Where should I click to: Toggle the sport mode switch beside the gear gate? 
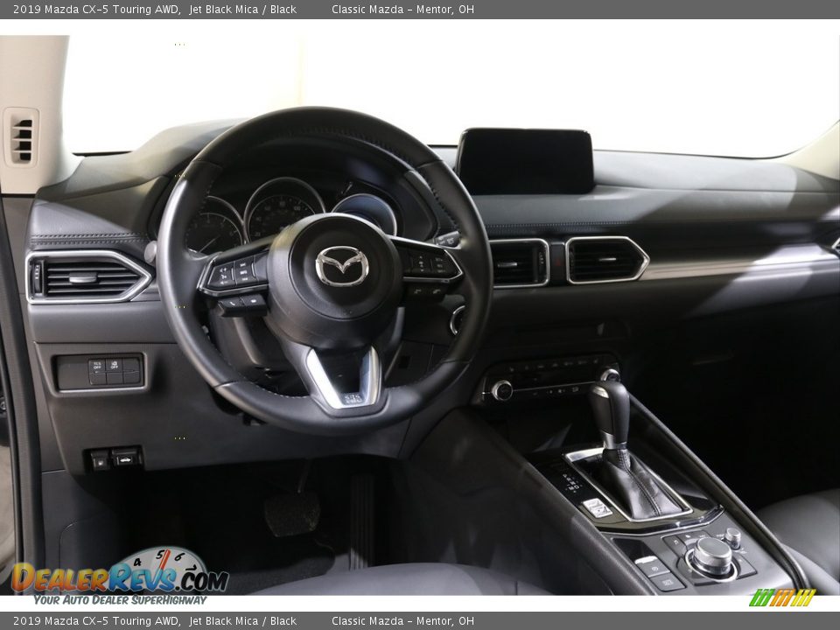(598, 509)
